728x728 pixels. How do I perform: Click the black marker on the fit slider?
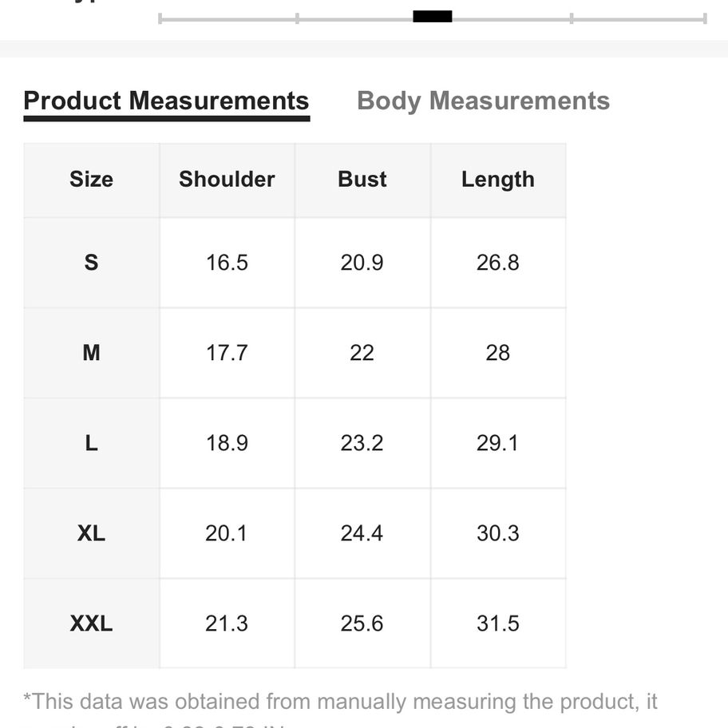pos(433,17)
